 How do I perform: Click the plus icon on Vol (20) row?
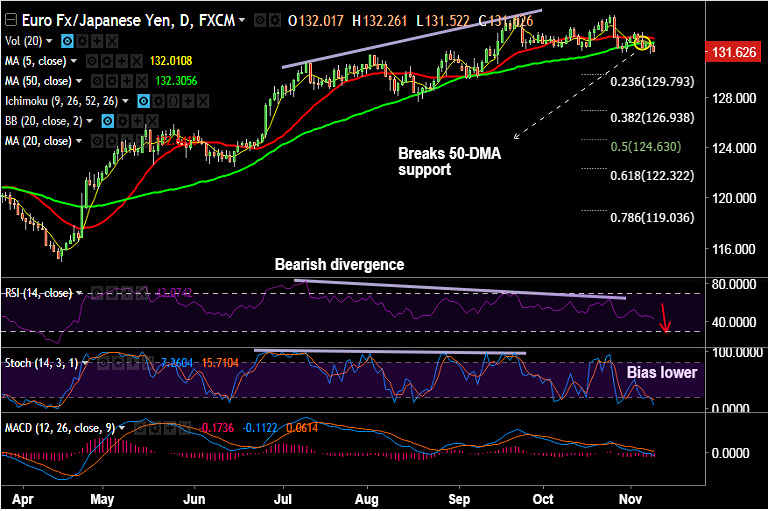click(x=97, y=41)
